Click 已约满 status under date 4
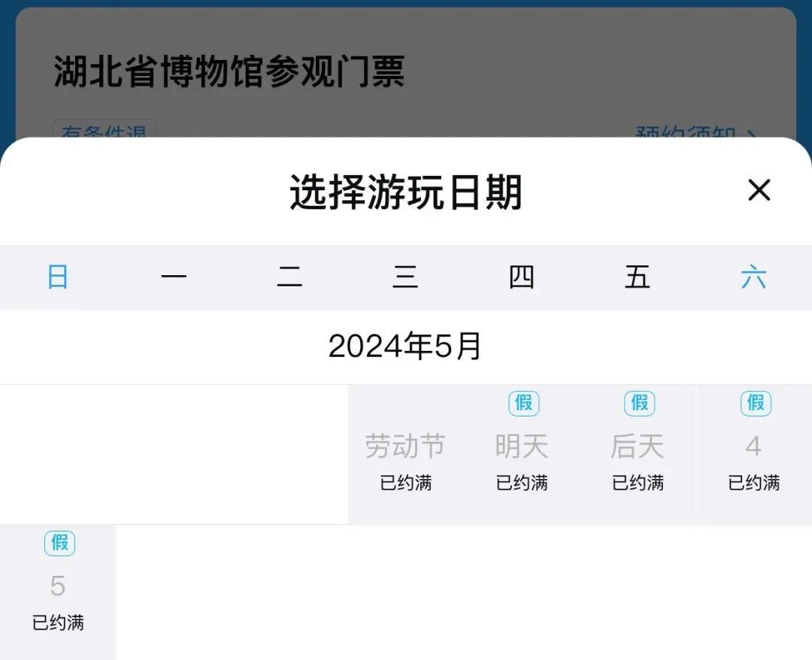Image resolution: width=812 pixels, height=660 pixels. 753,483
